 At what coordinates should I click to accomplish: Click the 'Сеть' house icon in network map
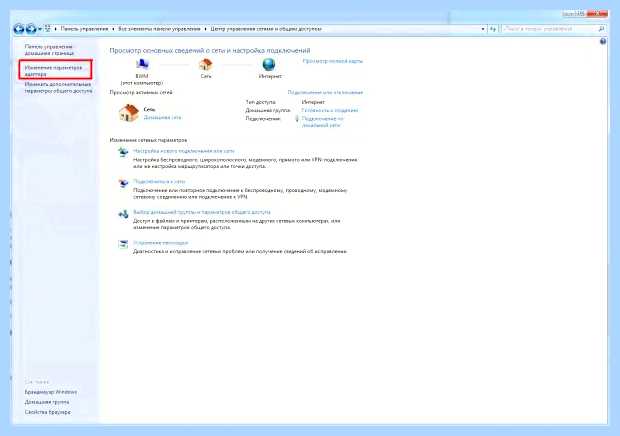pos(206,64)
